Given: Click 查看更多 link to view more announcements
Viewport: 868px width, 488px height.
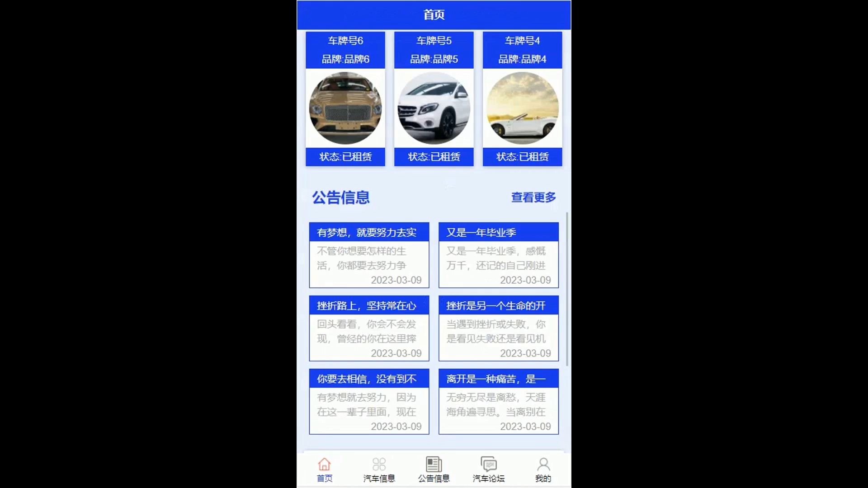Looking at the screenshot, I should pyautogui.click(x=533, y=197).
